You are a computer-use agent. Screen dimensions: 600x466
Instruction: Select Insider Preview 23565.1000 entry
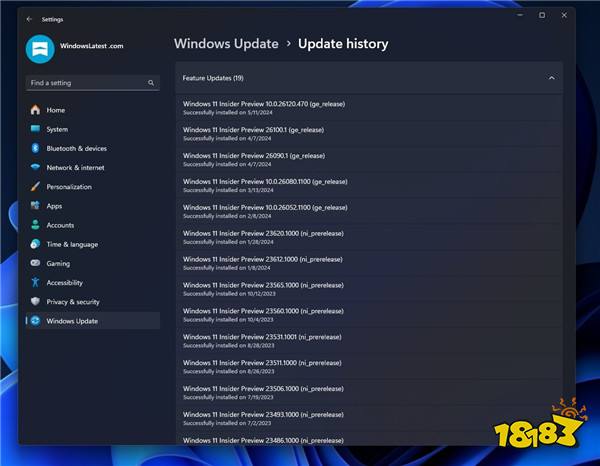[369, 289]
